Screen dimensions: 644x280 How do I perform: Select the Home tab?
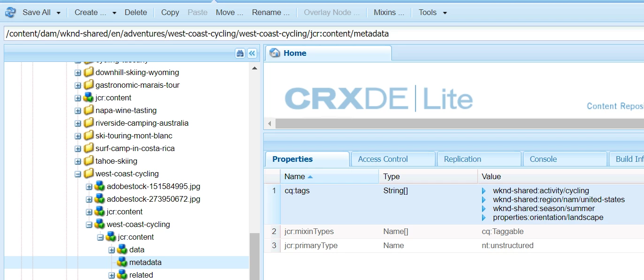coord(328,53)
